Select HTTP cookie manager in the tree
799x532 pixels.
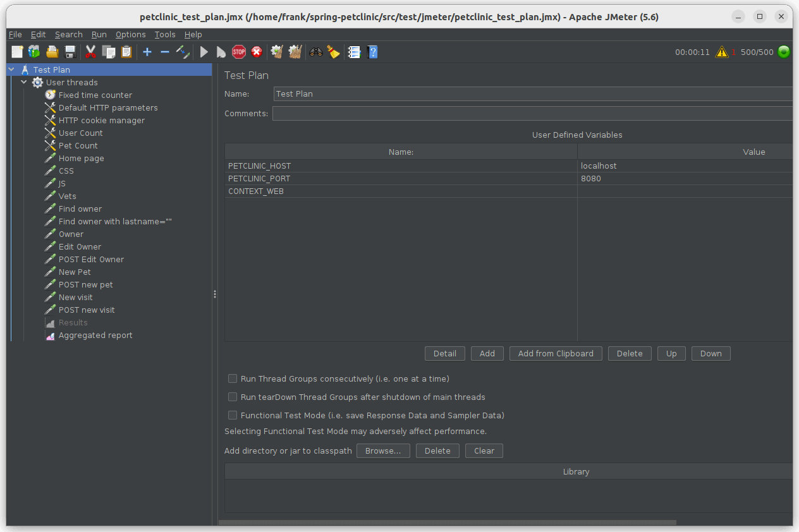pyautogui.click(x=102, y=120)
